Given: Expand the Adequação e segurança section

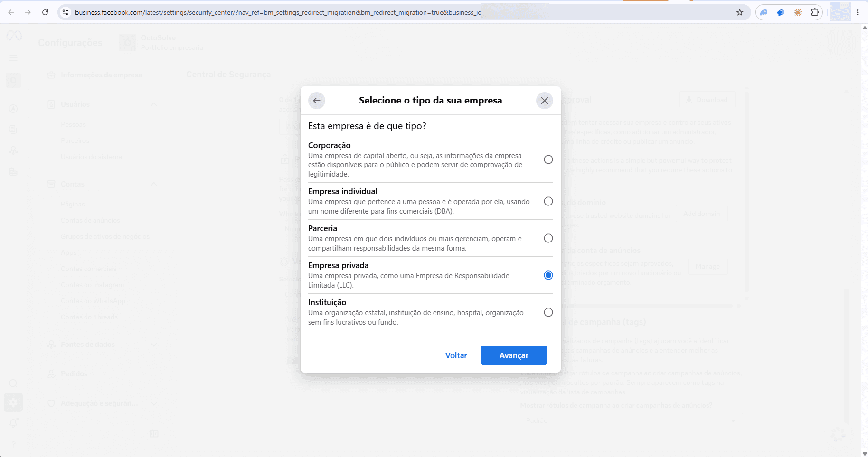Looking at the screenshot, I should [103, 403].
